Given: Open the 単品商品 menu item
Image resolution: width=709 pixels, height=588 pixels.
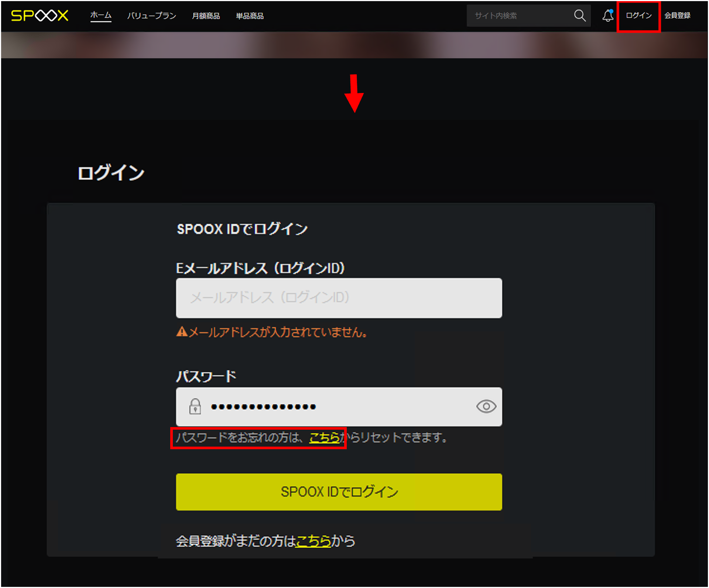Looking at the screenshot, I should pyautogui.click(x=250, y=16).
